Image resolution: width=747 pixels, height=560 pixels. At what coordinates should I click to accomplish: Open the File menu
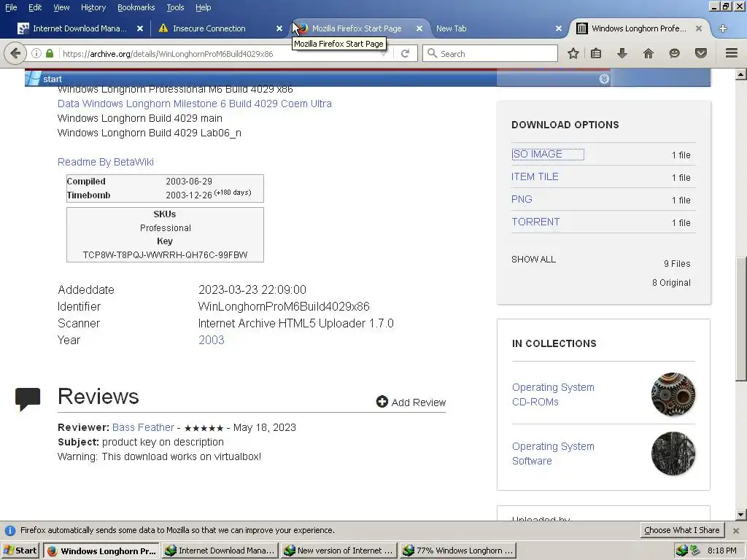click(11, 7)
